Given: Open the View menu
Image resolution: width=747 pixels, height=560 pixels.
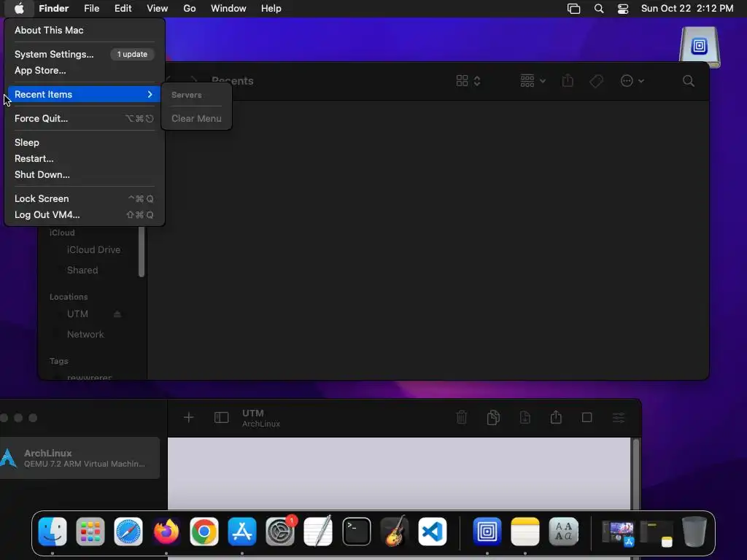Looking at the screenshot, I should pos(158,9).
